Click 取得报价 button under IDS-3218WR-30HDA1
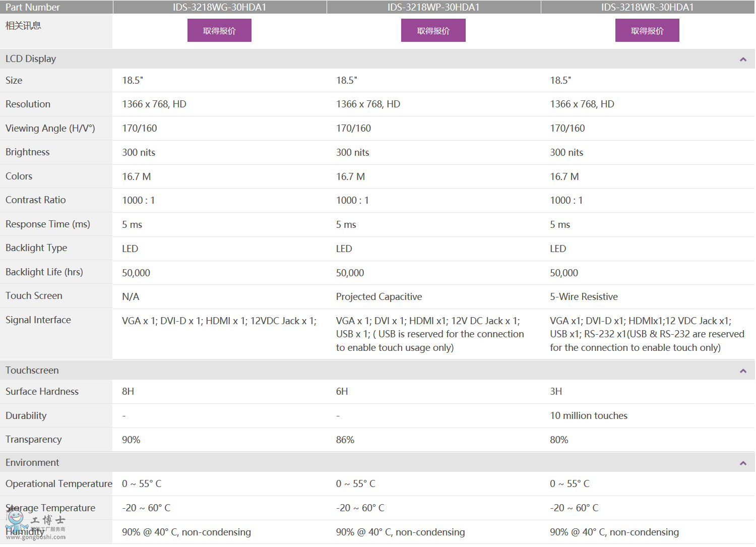Viewport: 756px width, 547px height. (x=647, y=31)
